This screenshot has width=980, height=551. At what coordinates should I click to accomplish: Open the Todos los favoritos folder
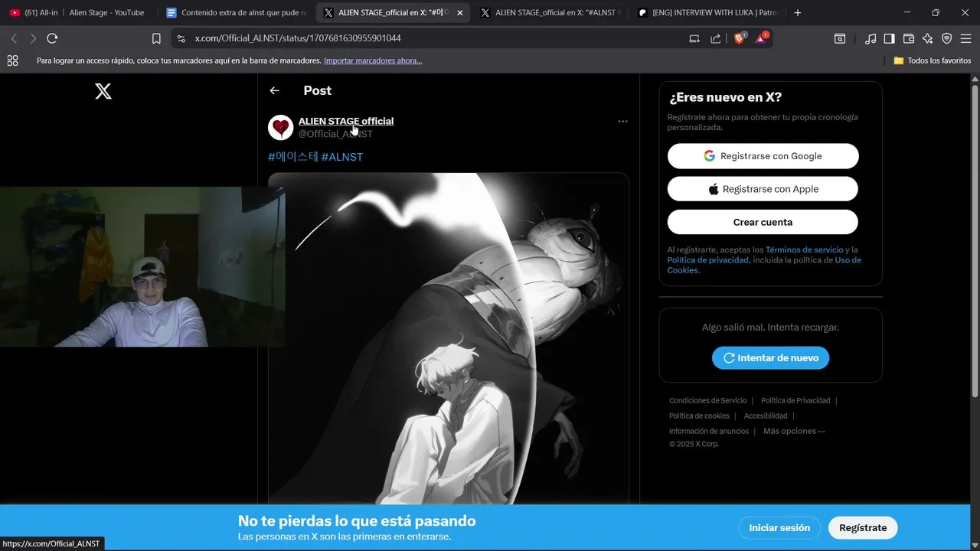pos(933,60)
